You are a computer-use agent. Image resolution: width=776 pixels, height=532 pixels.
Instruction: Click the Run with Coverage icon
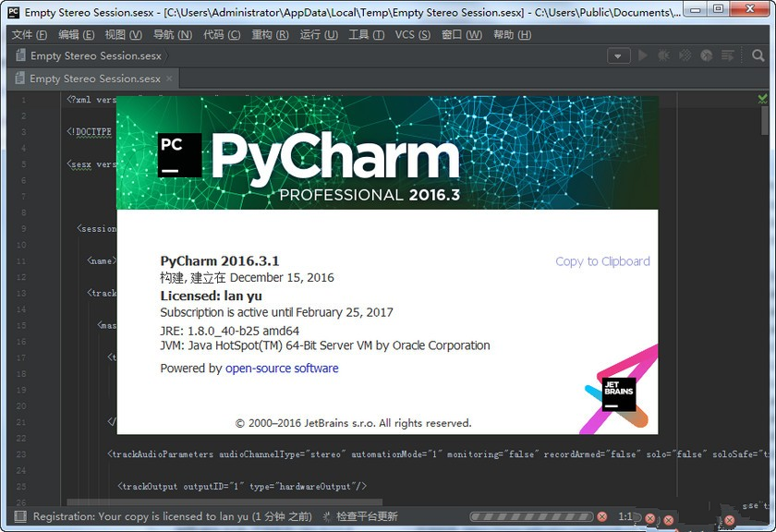pyautogui.click(x=685, y=54)
